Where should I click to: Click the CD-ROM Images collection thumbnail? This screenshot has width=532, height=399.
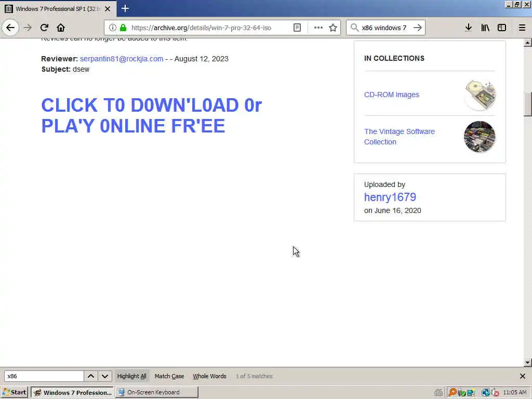tap(480, 95)
